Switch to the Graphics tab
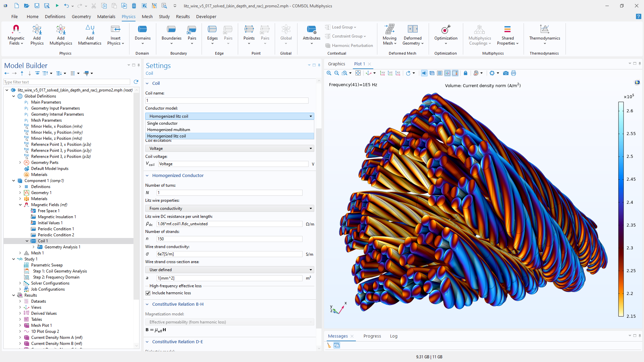The width and height of the screenshot is (644, 362). click(x=336, y=64)
